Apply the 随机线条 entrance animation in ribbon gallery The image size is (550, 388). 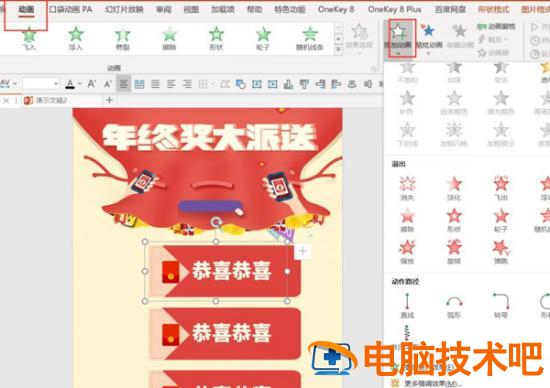point(310,39)
